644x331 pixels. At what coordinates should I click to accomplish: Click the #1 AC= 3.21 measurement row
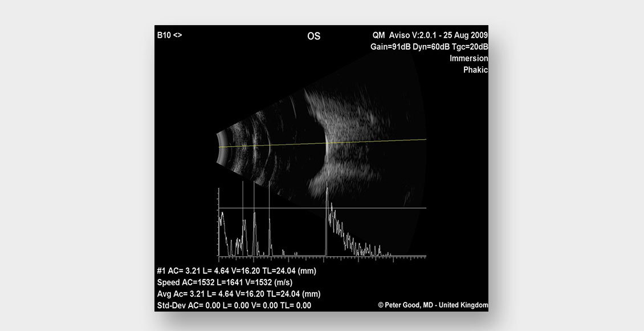(237, 271)
